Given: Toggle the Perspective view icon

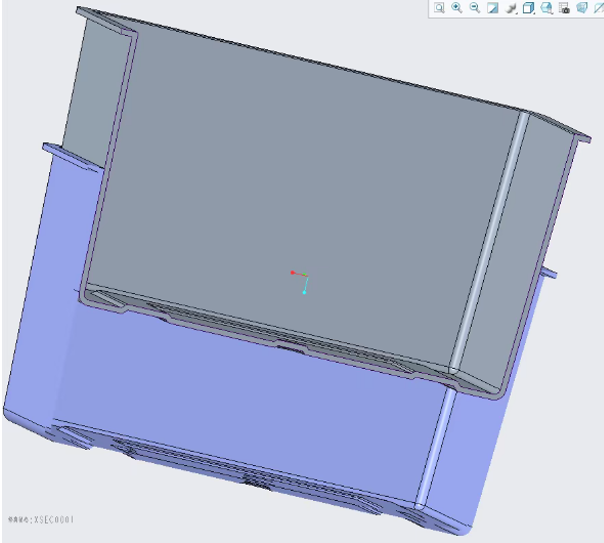Looking at the screenshot, I should tap(582, 8).
